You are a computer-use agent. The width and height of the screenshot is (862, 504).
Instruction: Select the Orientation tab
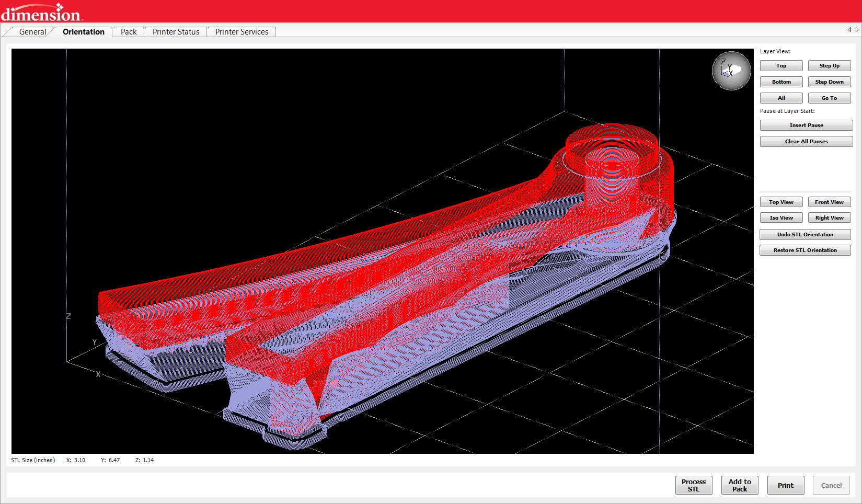84,32
